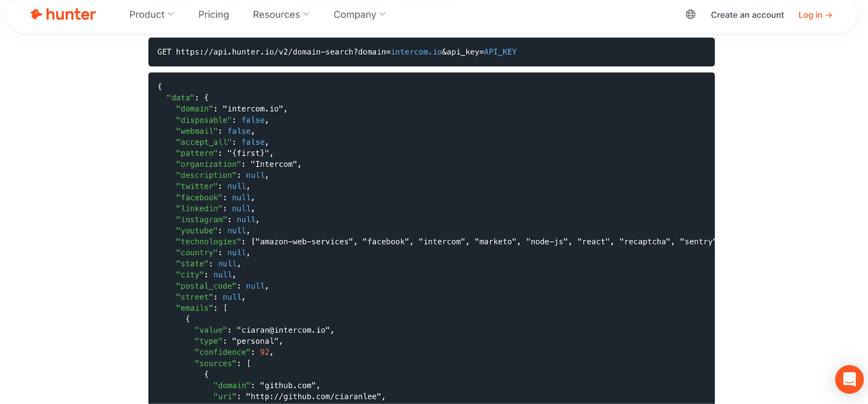Click the "type": "personal" line
This screenshot has height=404, width=868.
point(238,341)
